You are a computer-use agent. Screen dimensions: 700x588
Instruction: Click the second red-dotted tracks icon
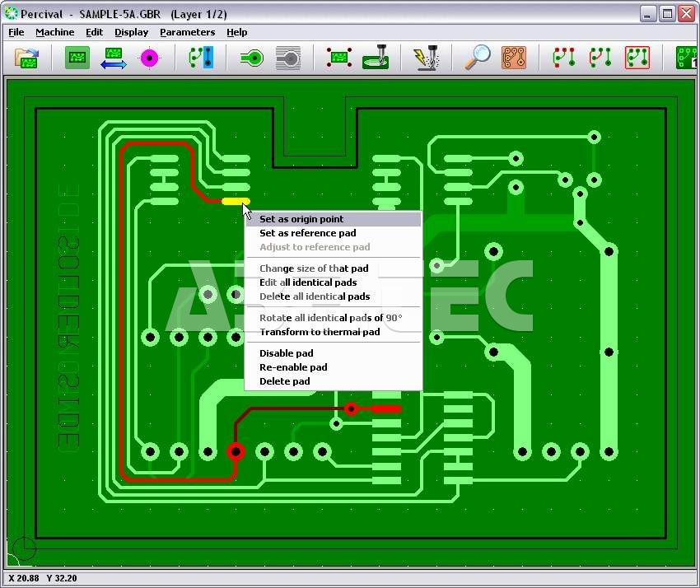[x=600, y=58]
